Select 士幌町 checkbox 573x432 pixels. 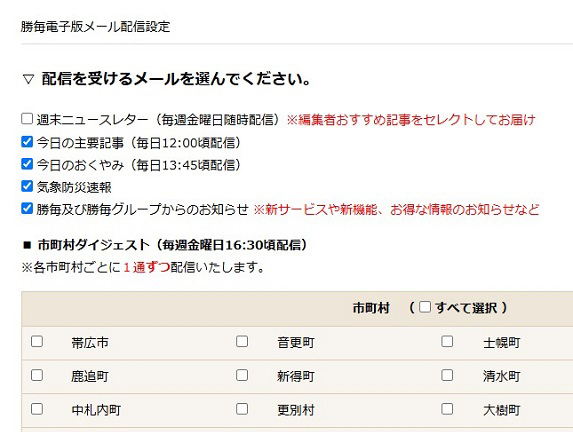click(x=447, y=342)
